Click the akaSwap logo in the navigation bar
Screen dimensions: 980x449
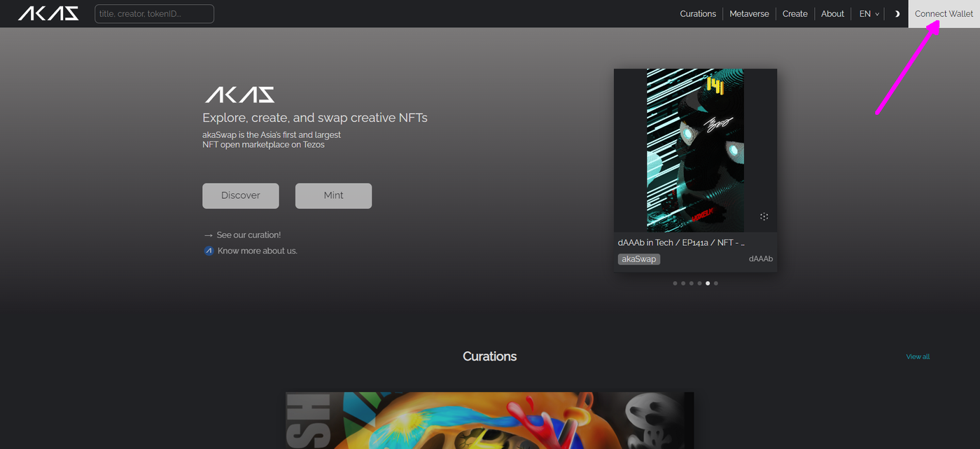[48, 13]
